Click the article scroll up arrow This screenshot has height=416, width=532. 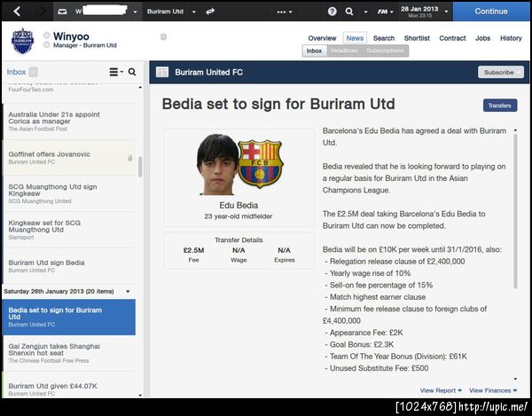pos(515,130)
